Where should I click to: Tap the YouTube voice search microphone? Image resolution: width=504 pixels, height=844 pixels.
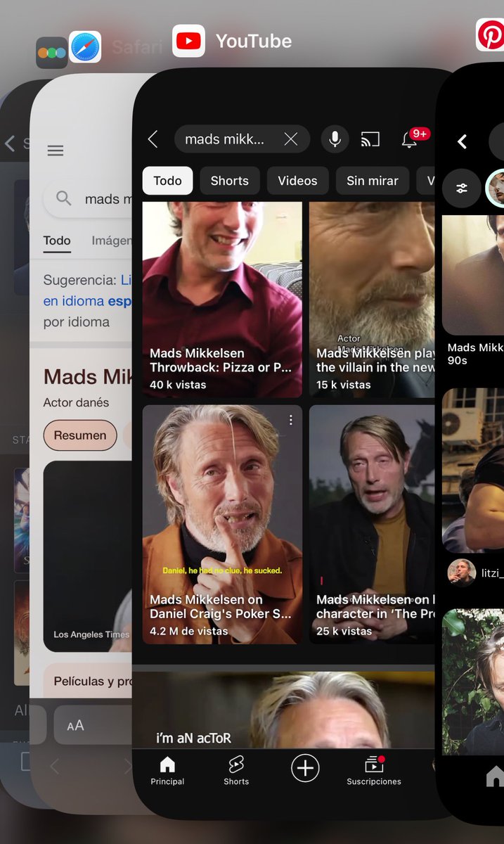(335, 139)
